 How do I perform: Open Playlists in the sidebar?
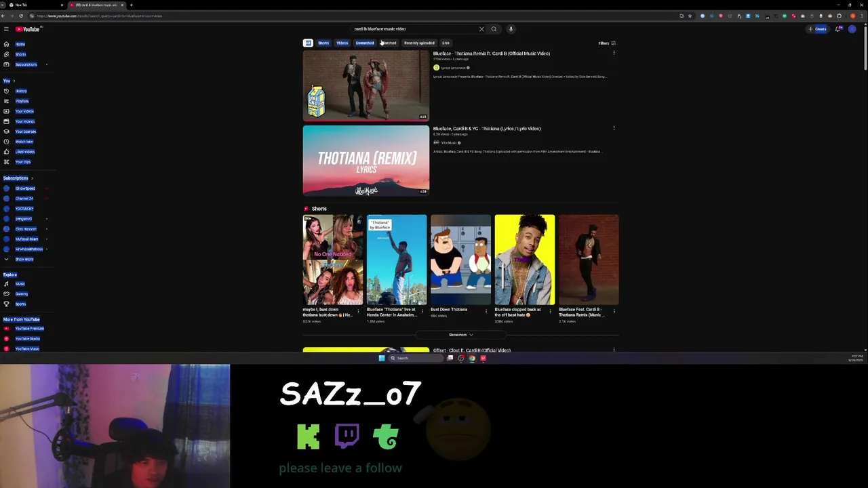(22, 101)
